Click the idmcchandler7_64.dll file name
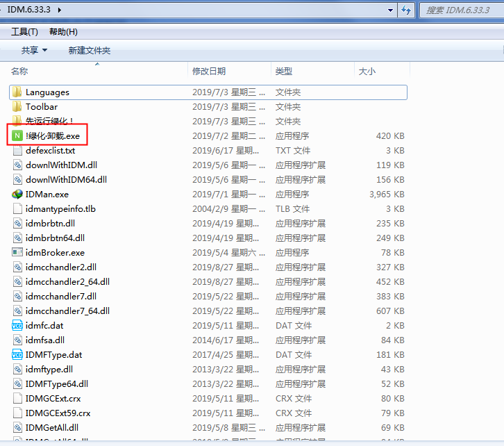The width and height of the screenshot is (504, 446). pos(67,311)
